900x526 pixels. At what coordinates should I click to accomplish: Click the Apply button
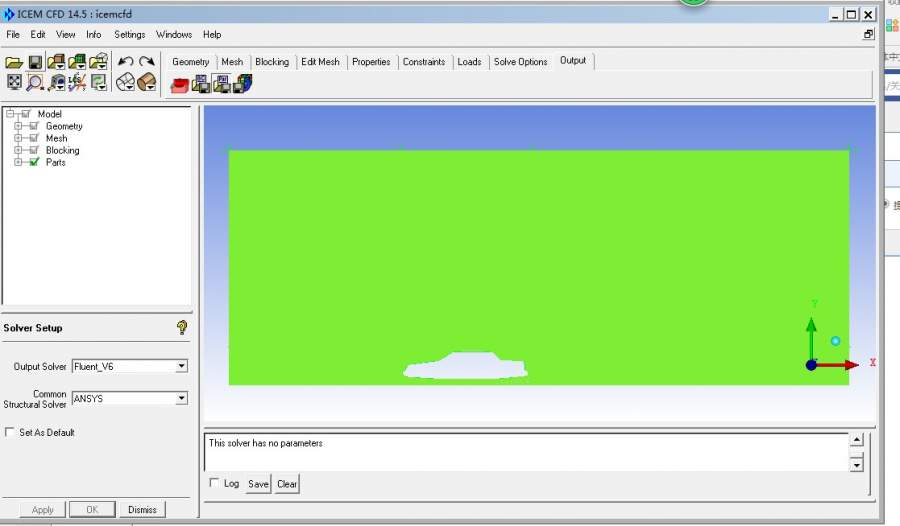pos(42,509)
